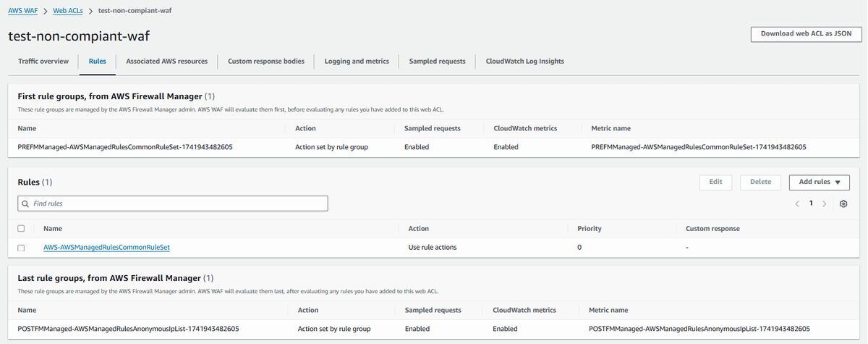Click Last rule groups section heading
This screenshot has height=344, width=868.
point(114,277)
